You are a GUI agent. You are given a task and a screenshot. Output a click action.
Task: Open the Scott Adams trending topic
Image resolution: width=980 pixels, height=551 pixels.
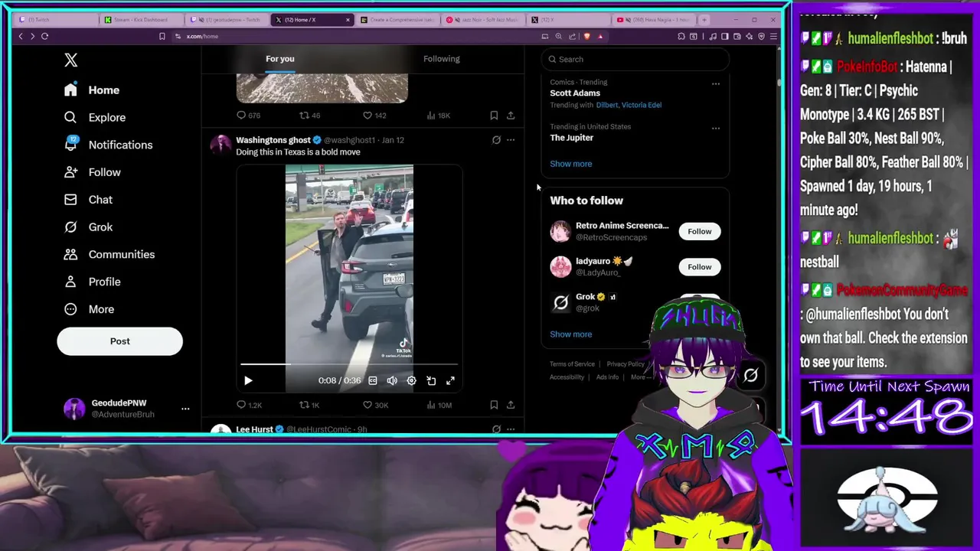(x=575, y=93)
